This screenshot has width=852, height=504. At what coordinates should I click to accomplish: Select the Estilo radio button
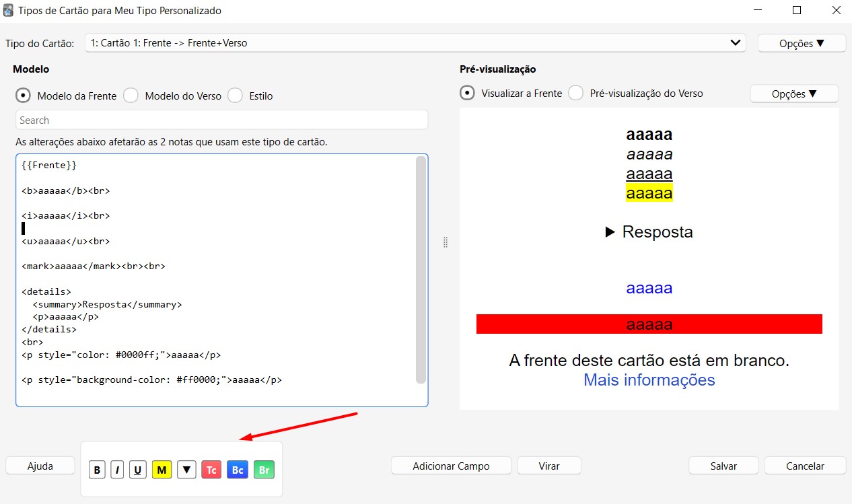tap(235, 96)
